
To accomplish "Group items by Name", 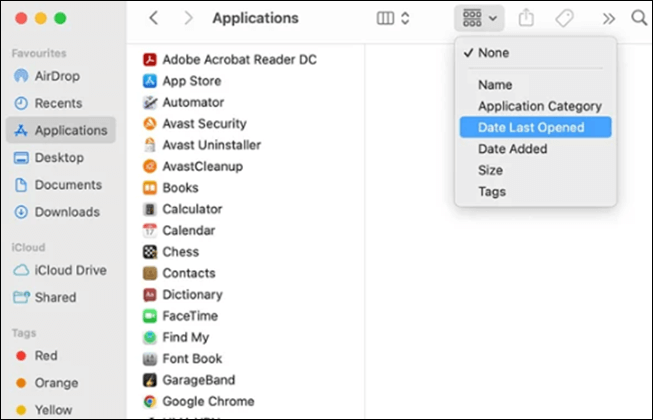I will point(536,85).
